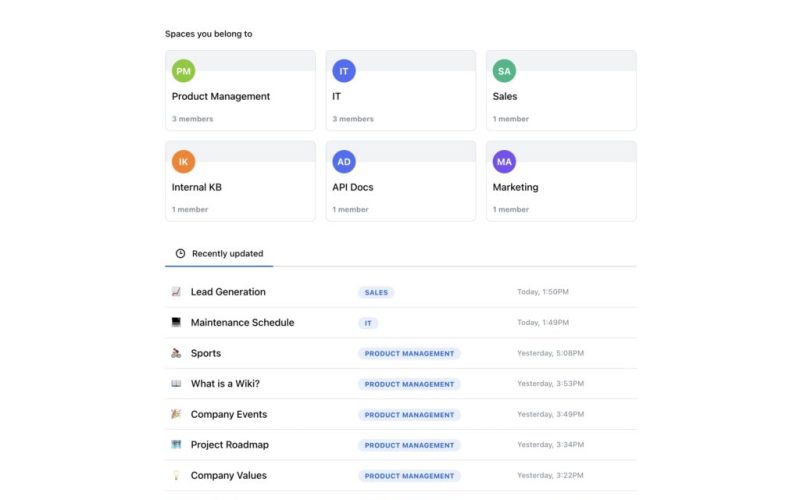
Task: Click the IT tag on Maintenance Schedule
Action: coord(368,323)
